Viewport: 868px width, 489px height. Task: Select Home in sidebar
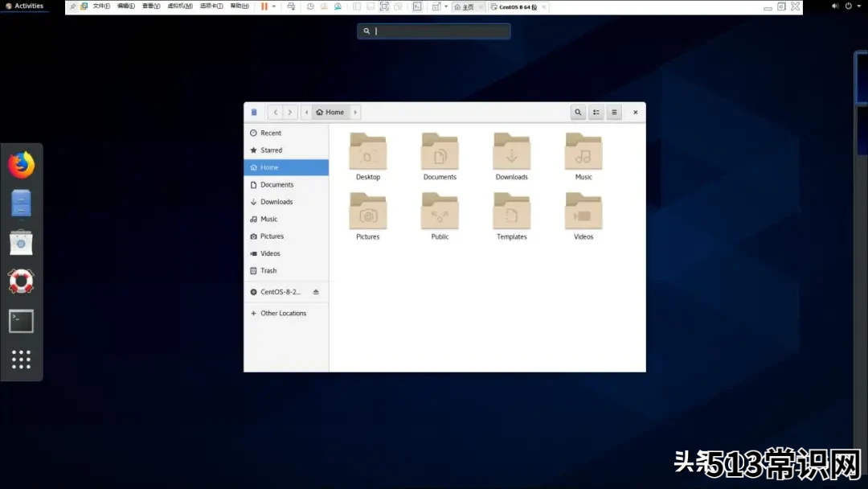tap(286, 167)
